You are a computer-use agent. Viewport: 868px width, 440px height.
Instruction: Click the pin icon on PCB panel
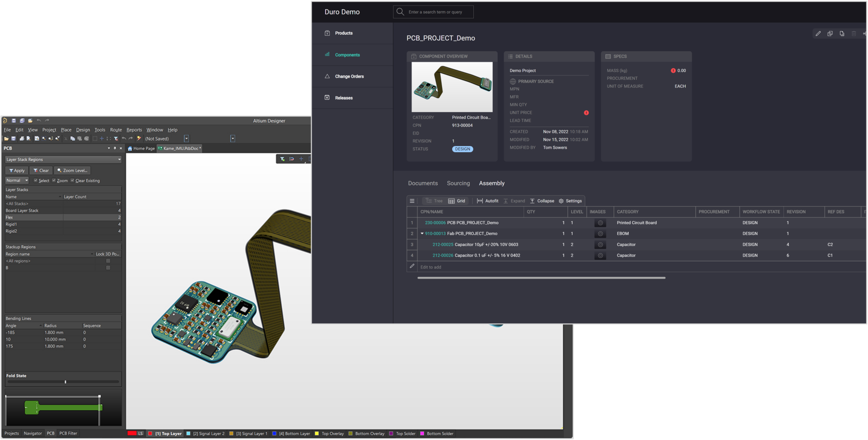point(114,148)
